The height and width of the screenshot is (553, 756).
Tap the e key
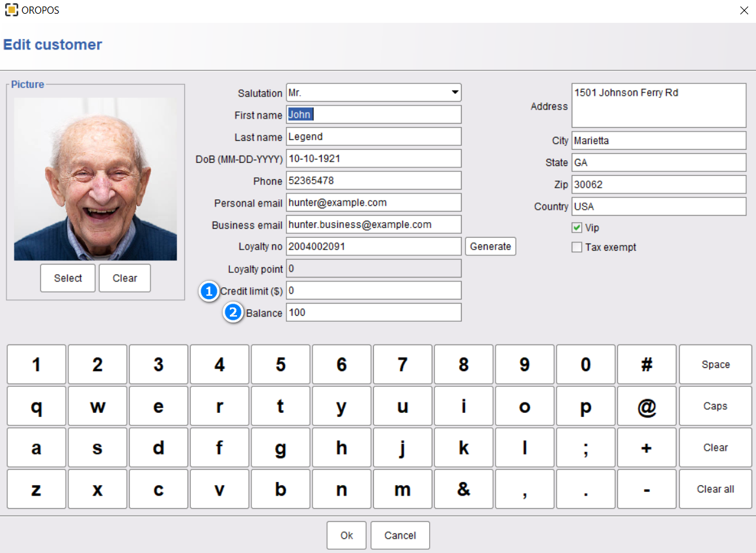coord(159,406)
